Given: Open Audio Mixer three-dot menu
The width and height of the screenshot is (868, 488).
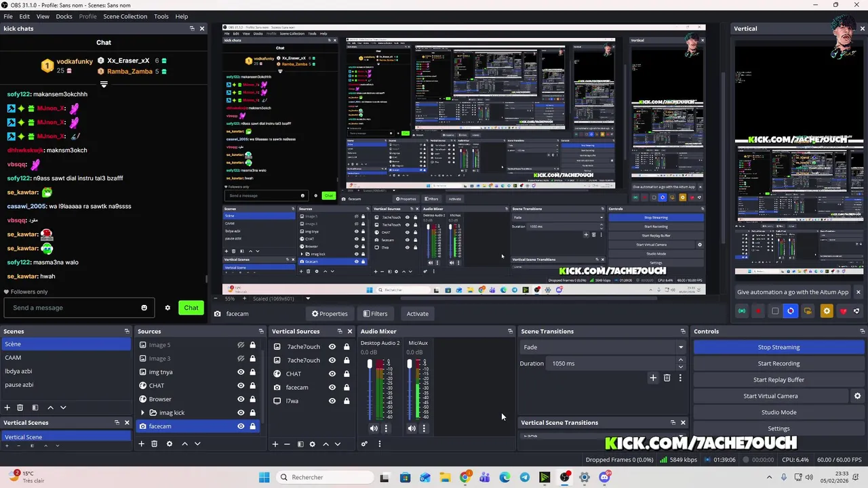Looking at the screenshot, I should point(379,444).
